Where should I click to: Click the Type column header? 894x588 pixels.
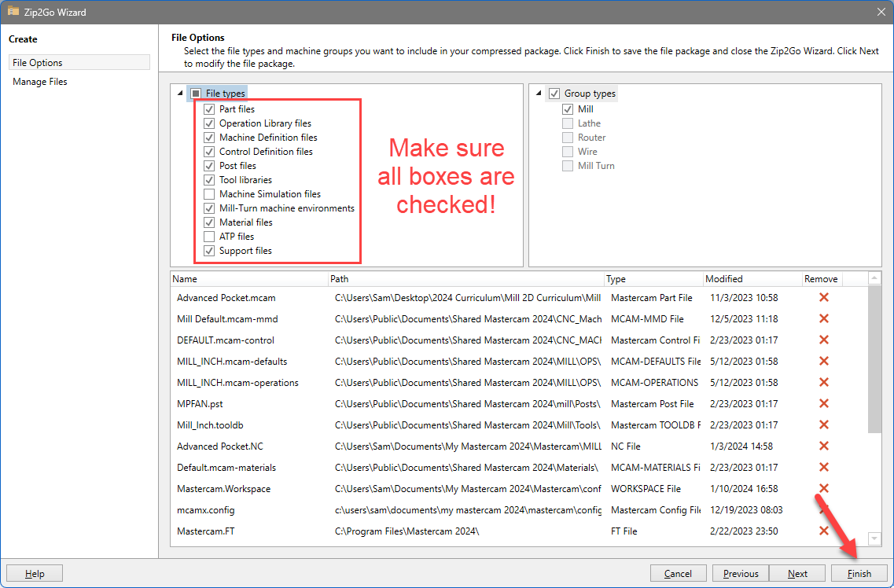coord(653,278)
